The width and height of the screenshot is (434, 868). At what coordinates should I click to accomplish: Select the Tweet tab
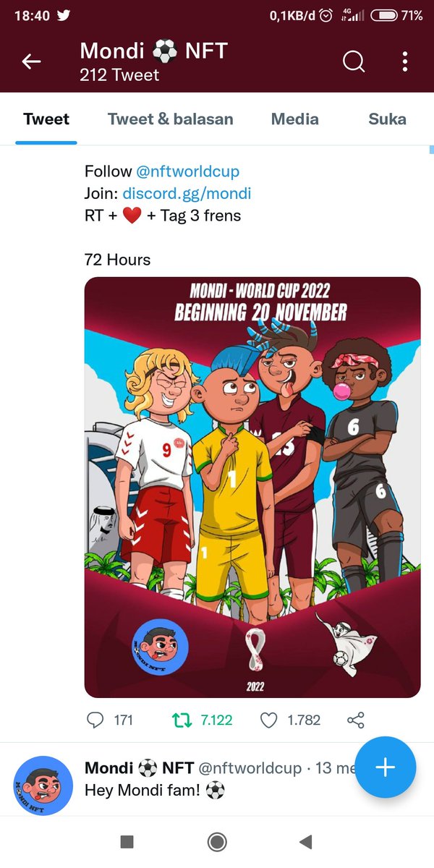point(46,119)
